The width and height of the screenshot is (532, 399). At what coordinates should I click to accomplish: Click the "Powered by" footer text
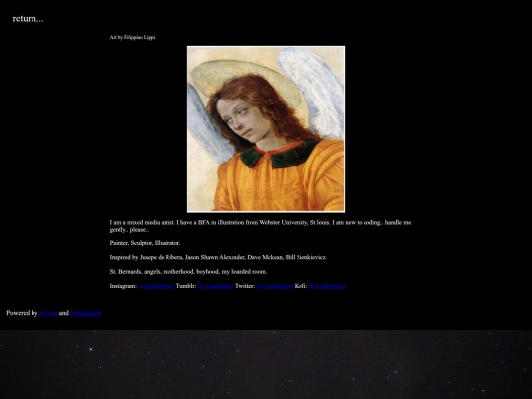(x=22, y=313)
